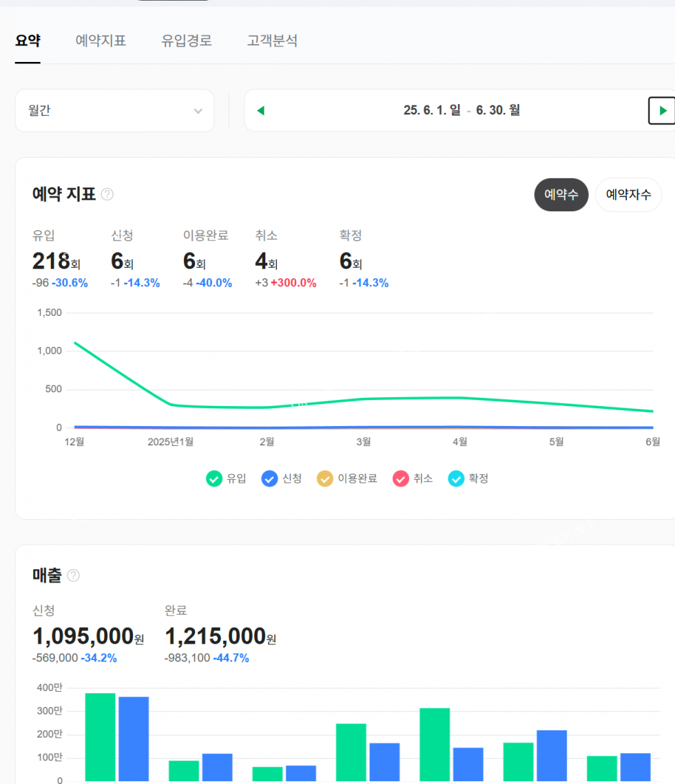
Task: Open the 고객분석 tab
Action: [272, 41]
